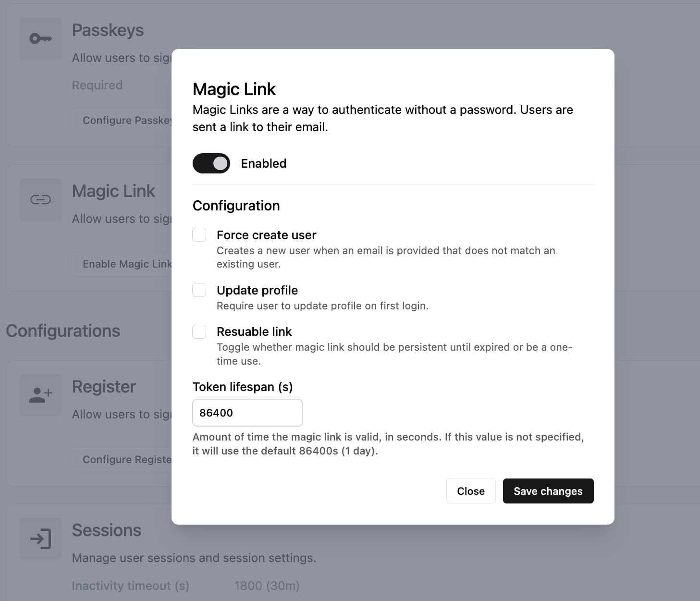Close the Magic Link dialog
700x601 pixels.
click(x=471, y=491)
